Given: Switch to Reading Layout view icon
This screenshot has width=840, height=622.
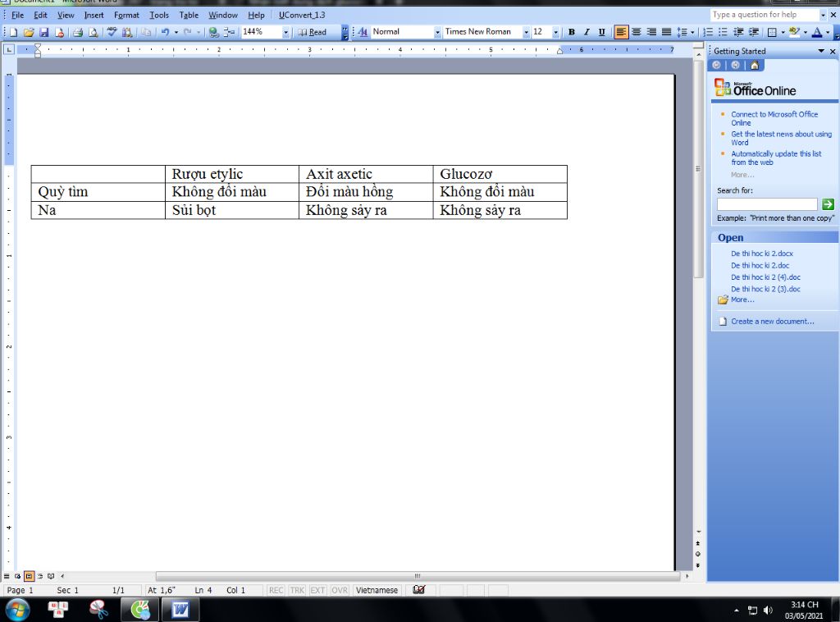Looking at the screenshot, I should pos(51,577).
